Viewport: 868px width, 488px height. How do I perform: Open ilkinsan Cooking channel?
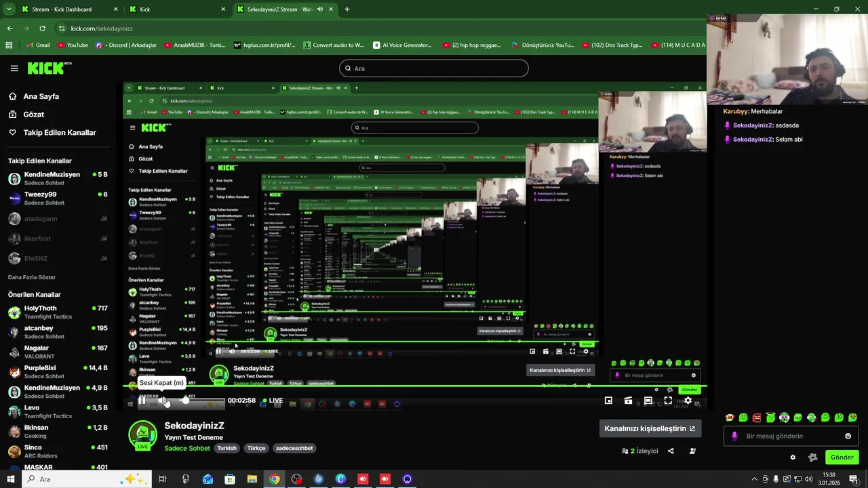point(58,432)
